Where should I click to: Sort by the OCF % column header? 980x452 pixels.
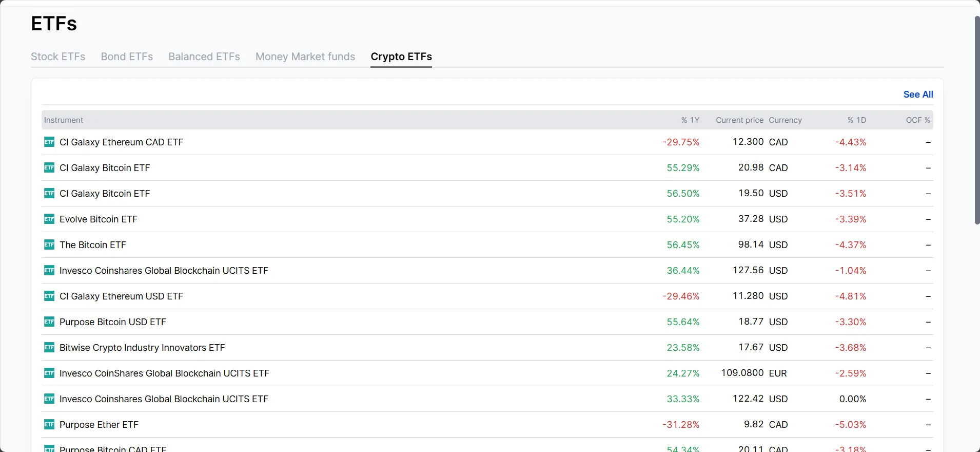point(918,120)
